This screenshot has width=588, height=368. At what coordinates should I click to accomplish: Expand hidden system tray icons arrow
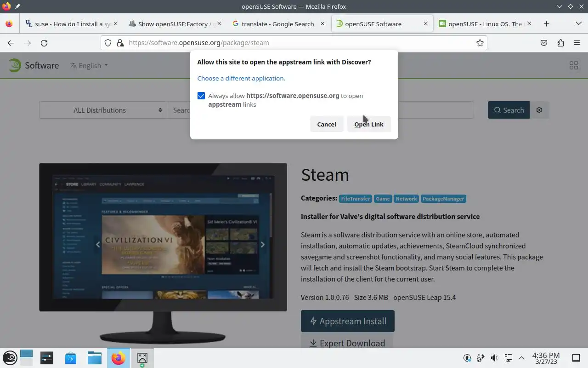pyautogui.click(x=521, y=358)
